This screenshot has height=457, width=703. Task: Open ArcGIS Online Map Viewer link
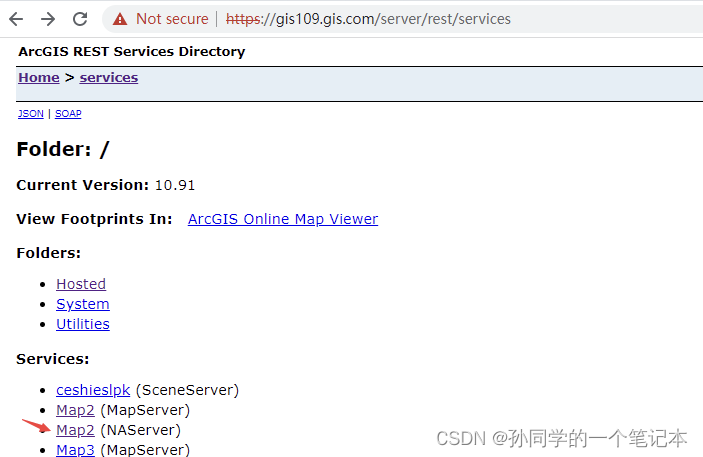pyautogui.click(x=283, y=219)
